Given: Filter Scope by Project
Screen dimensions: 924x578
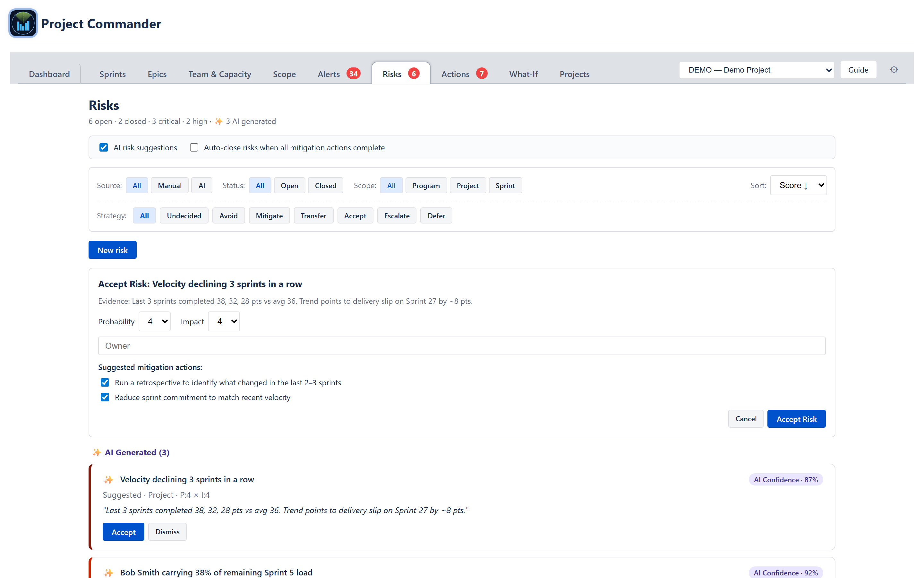Looking at the screenshot, I should tap(467, 185).
